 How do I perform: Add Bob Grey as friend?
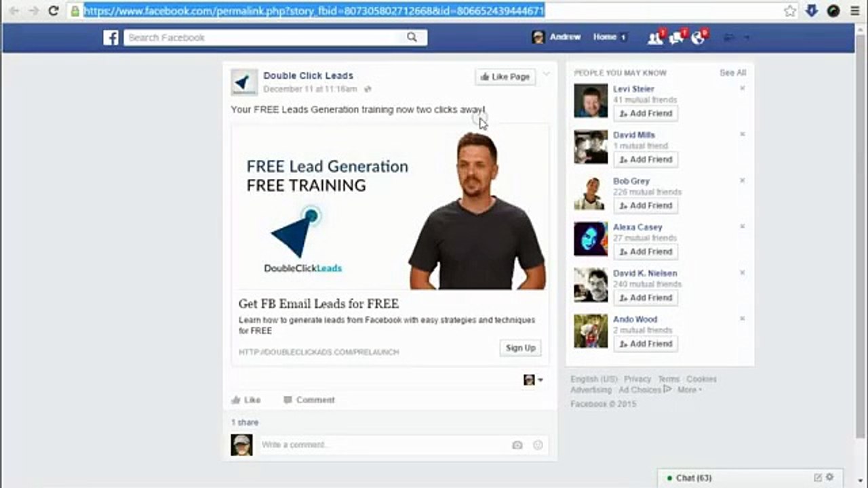[x=646, y=205]
